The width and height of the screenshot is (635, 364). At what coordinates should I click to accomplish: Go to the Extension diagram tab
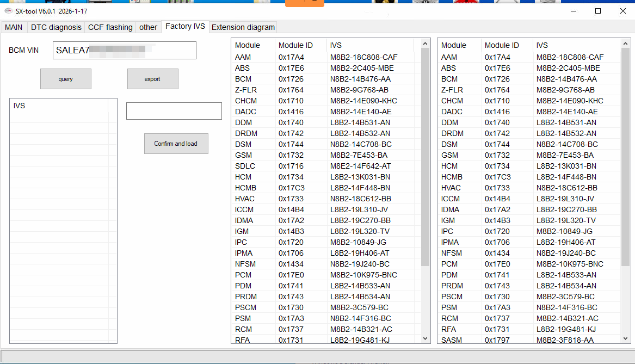243,27
